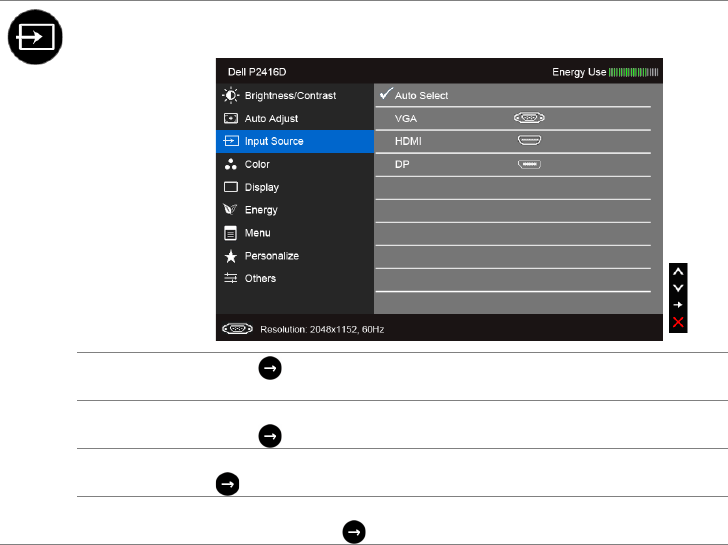Image resolution: width=728 pixels, height=545 pixels.
Task: Select the Menu settings entry
Action: click(295, 233)
